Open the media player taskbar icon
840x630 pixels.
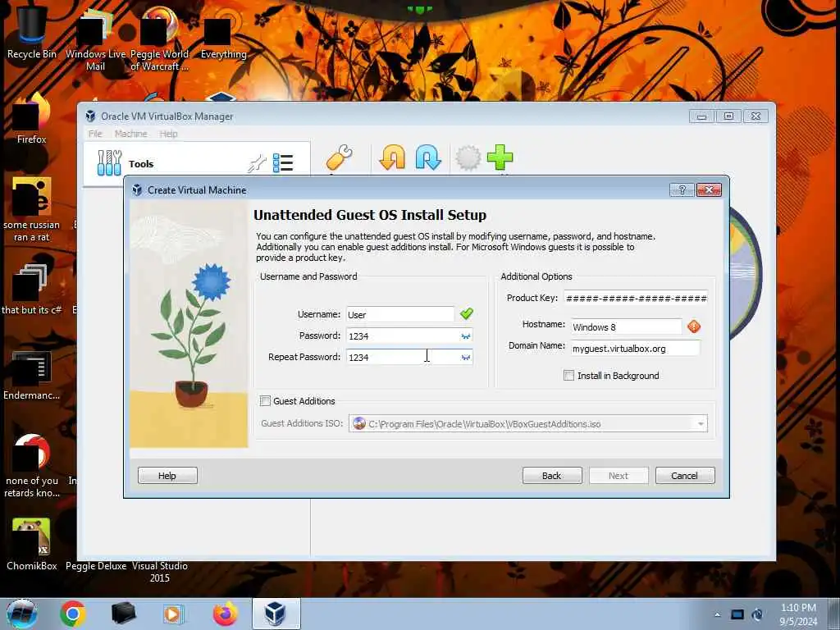click(173, 614)
